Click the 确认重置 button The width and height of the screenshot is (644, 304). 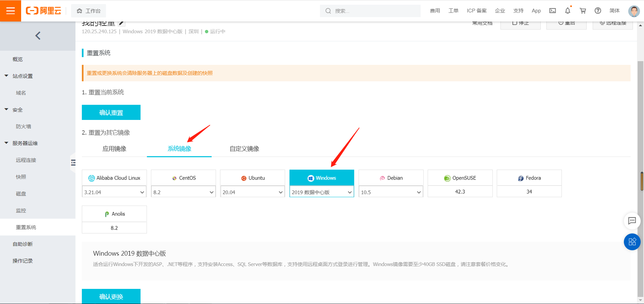tap(111, 112)
